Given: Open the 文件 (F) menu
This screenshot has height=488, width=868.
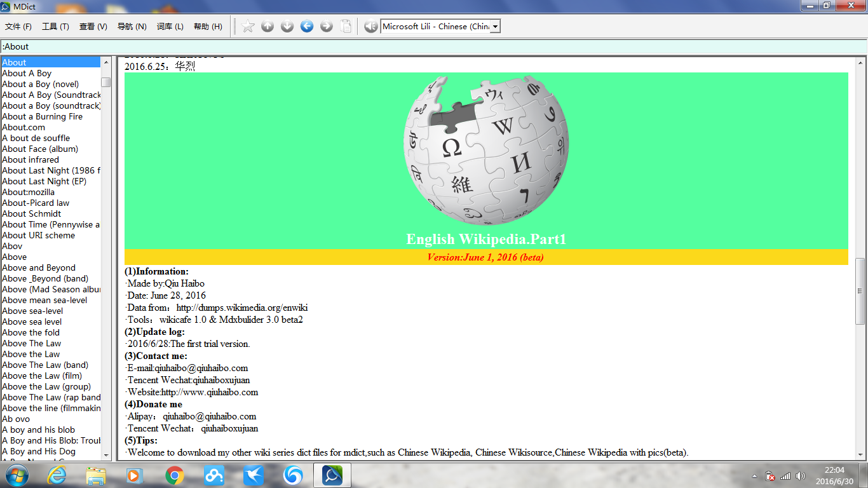Looking at the screenshot, I should click(x=18, y=26).
